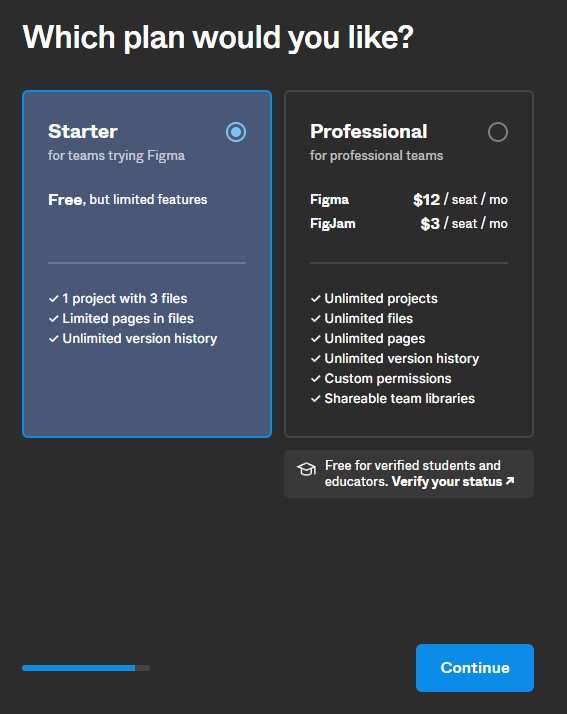Click the graduation cap icon
Image resolution: width=567 pixels, height=714 pixels.
(x=306, y=469)
